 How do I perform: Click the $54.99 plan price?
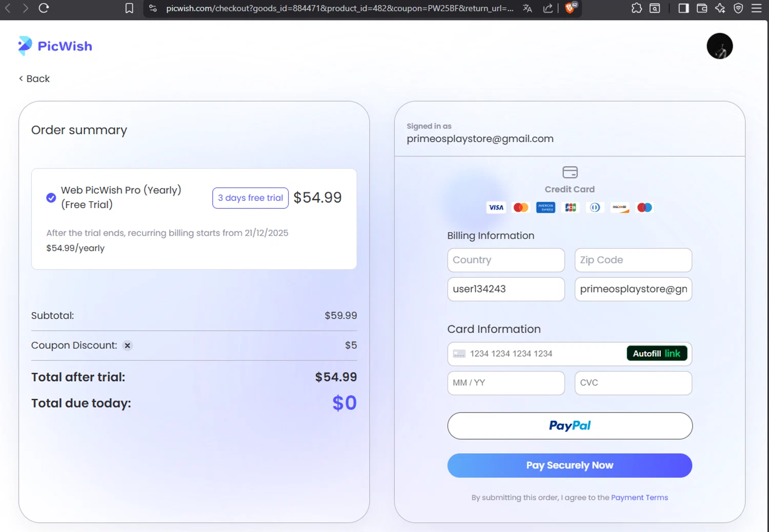(x=317, y=198)
